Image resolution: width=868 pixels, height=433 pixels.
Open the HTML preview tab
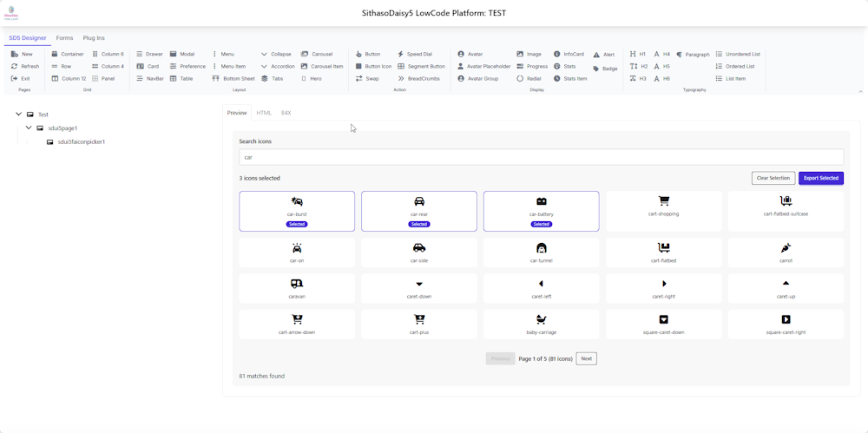pos(264,113)
